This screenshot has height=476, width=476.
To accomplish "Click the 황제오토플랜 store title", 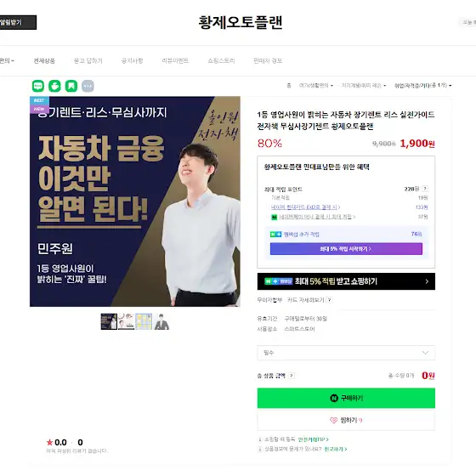I will coord(241,22).
